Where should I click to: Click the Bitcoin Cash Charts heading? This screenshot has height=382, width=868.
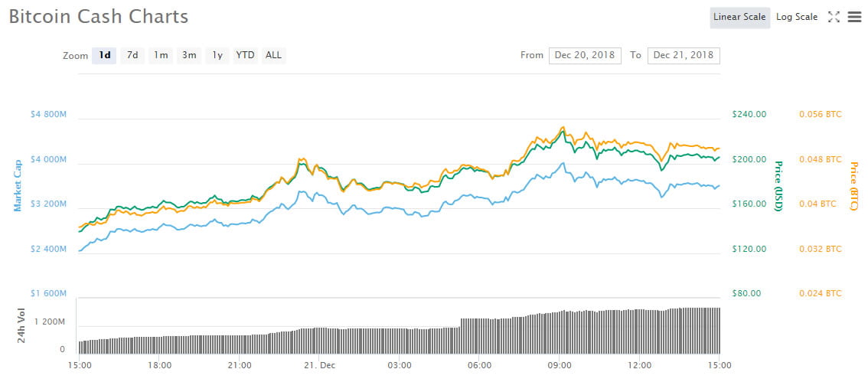click(99, 17)
